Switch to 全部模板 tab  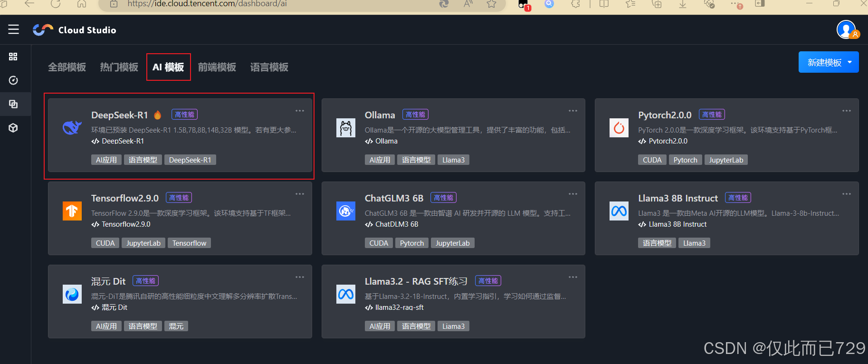click(x=67, y=67)
